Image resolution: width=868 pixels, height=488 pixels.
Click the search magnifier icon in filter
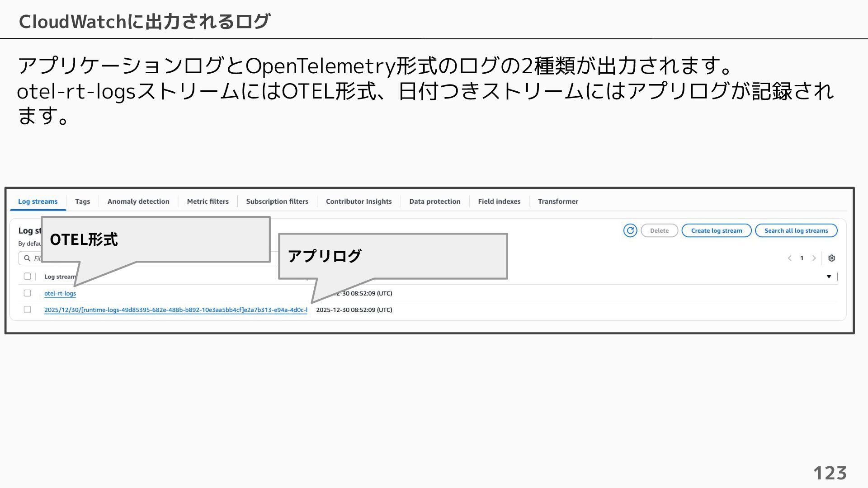[27, 258]
